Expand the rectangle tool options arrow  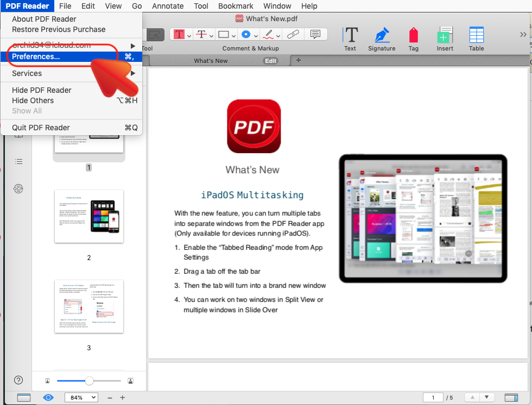233,36
